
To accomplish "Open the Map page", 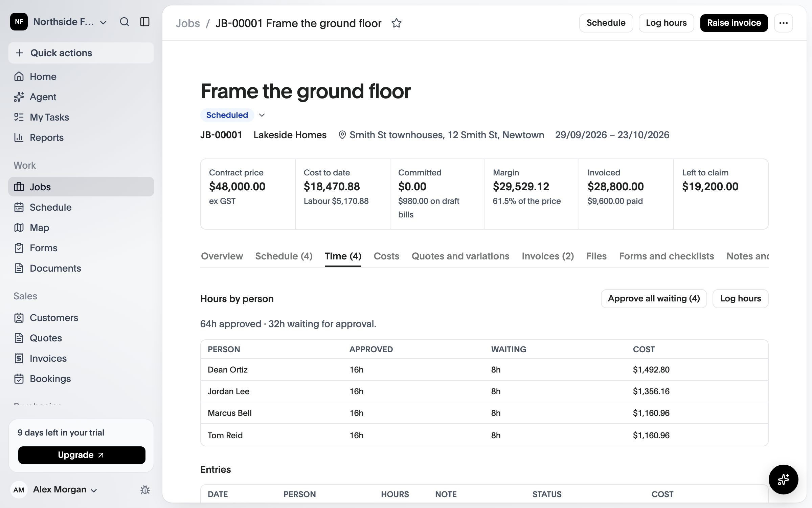I will click(81, 228).
